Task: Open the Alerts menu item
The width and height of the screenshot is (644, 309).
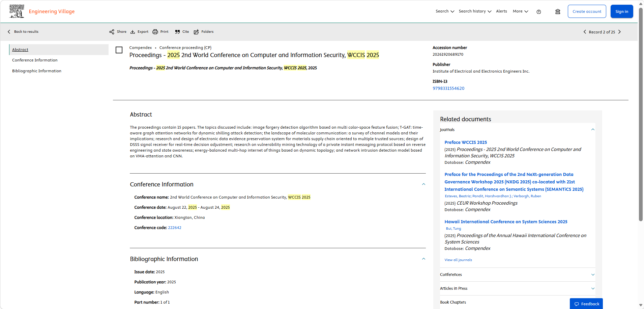Action: coord(501,11)
